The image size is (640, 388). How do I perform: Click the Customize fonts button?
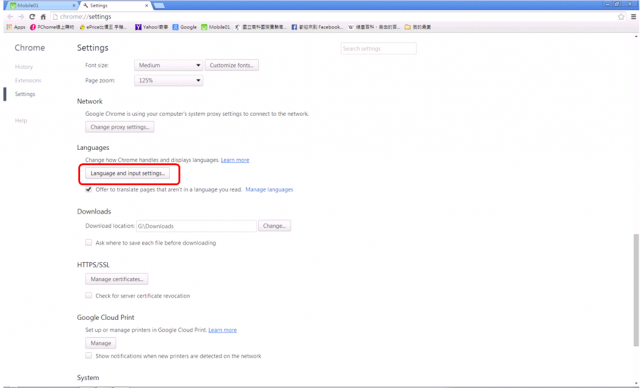pyautogui.click(x=231, y=65)
